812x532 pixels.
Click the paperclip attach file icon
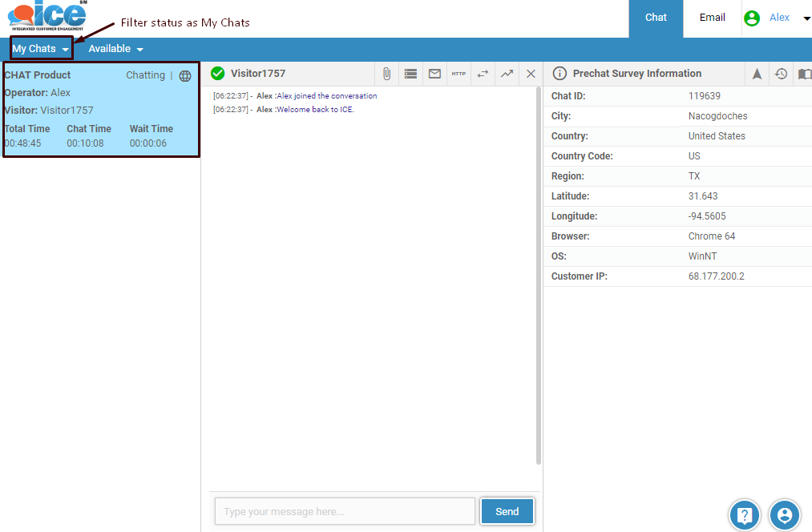coord(386,74)
